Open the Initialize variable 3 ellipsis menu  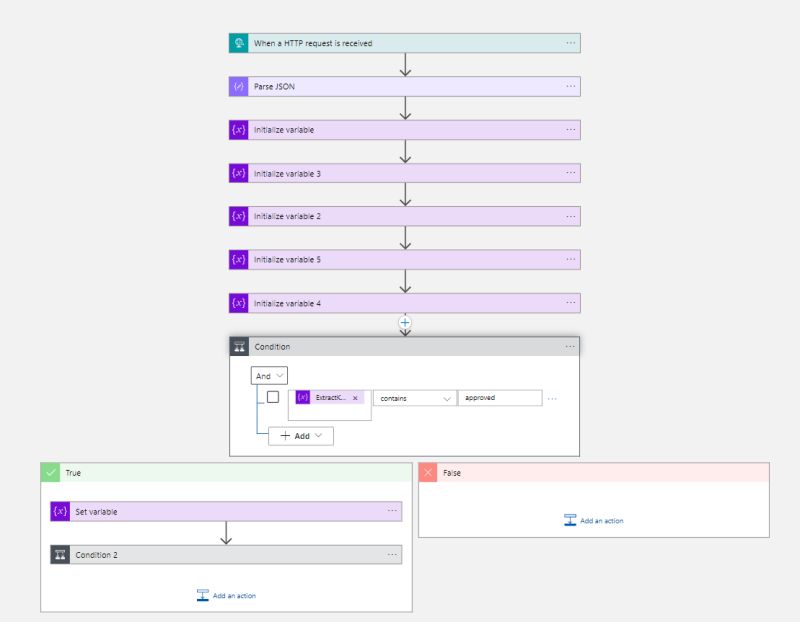pos(570,173)
